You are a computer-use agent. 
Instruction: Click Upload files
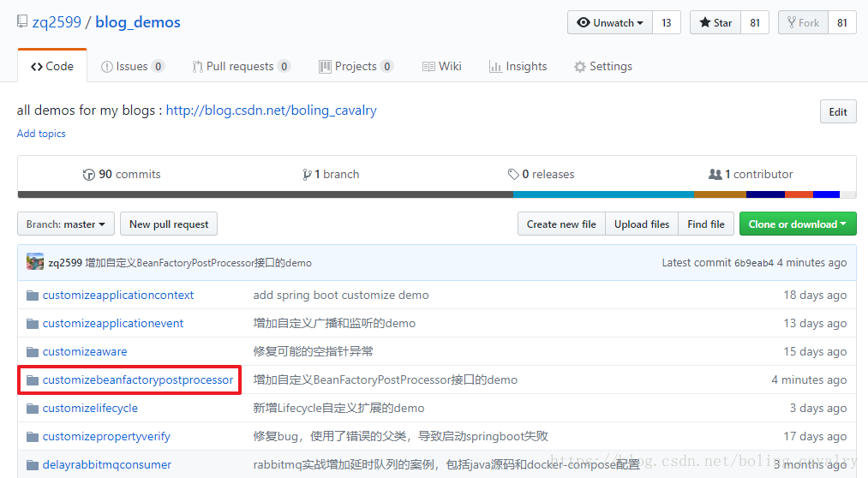pyautogui.click(x=642, y=224)
